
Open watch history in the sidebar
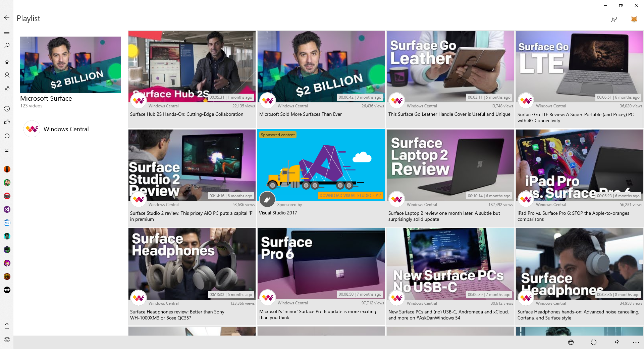click(7, 109)
